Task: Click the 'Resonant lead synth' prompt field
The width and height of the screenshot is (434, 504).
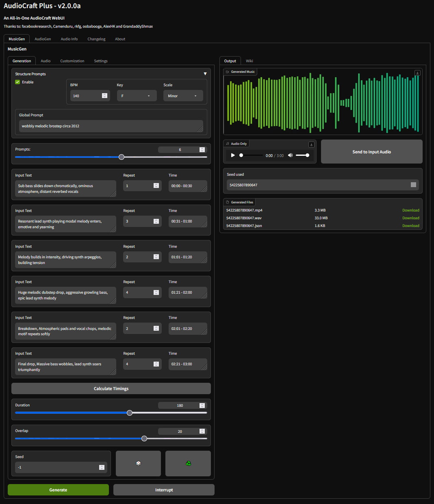Action: tap(65, 224)
